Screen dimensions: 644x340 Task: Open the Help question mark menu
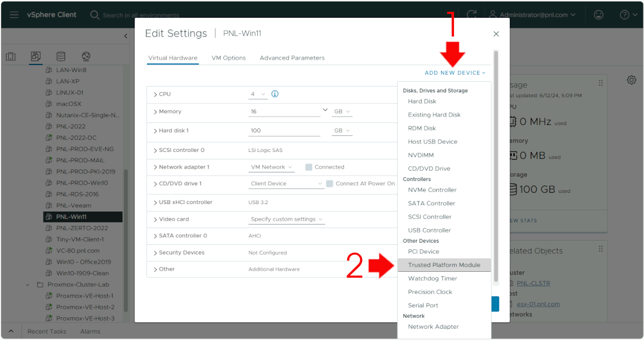click(625, 15)
